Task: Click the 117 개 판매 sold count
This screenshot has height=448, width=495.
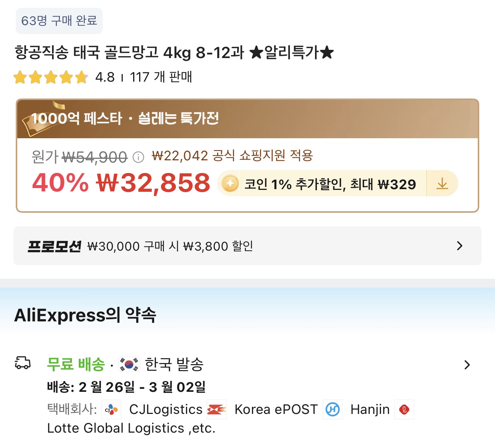Action: [161, 77]
